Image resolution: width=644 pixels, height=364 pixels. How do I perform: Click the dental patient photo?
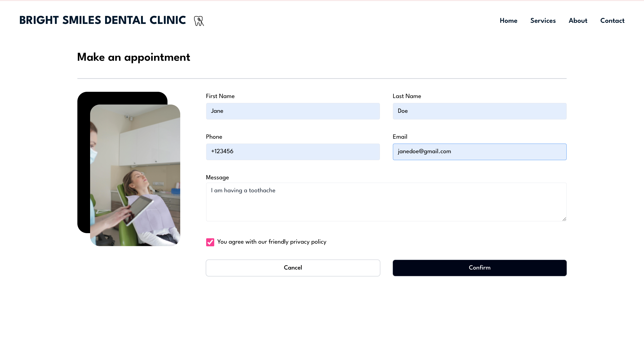coord(135,175)
